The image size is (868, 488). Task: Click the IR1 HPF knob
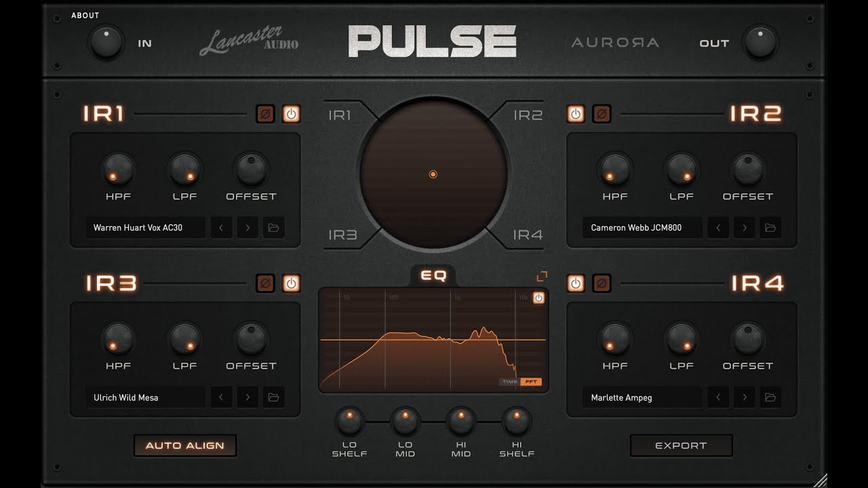(x=118, y=169)
